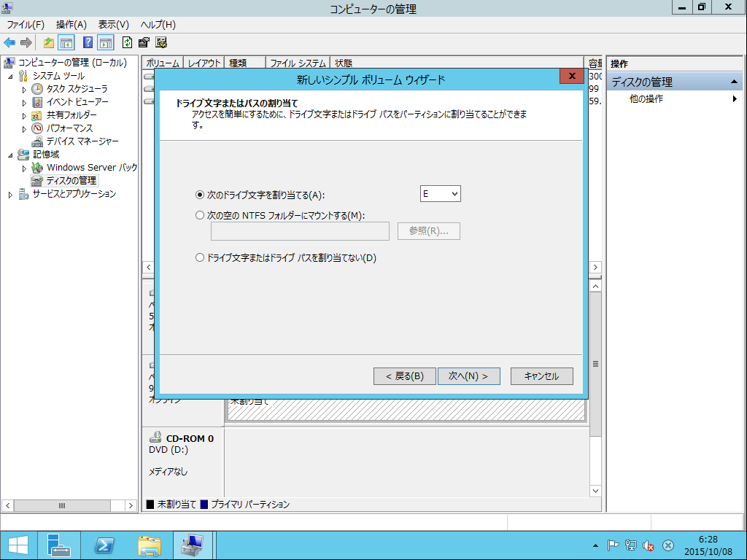Open Help with the question mark icon

click(88, 43)
